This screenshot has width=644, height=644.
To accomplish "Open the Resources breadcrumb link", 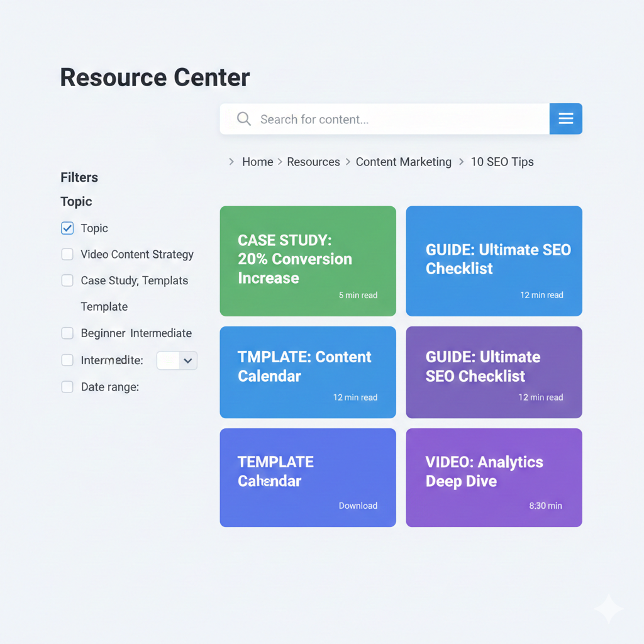I will (313, 162).
